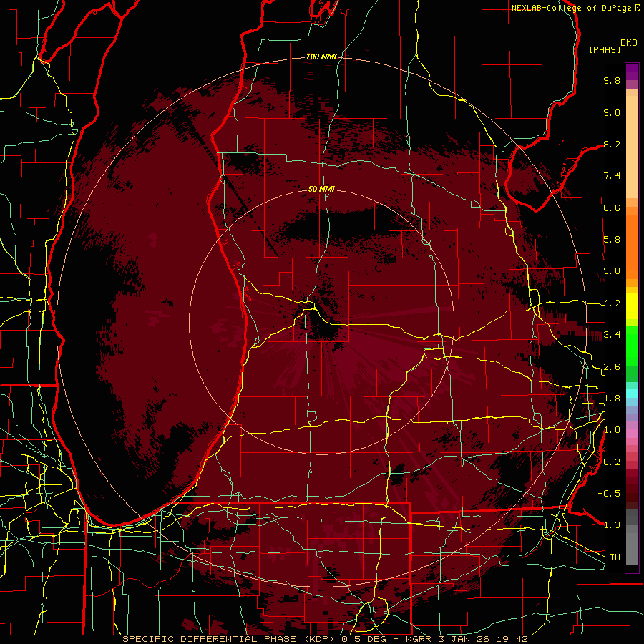Click the -0.5 scale value
Screen dimensions: 644x644
click(609, 493)
